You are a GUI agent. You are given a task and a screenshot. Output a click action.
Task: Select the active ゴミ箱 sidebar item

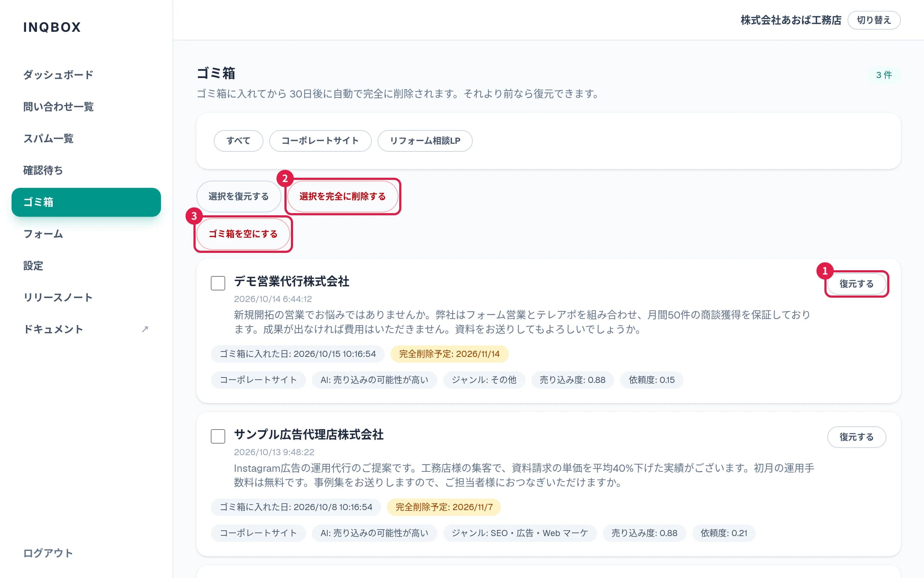pyautogui.click(x=86, y=202)
